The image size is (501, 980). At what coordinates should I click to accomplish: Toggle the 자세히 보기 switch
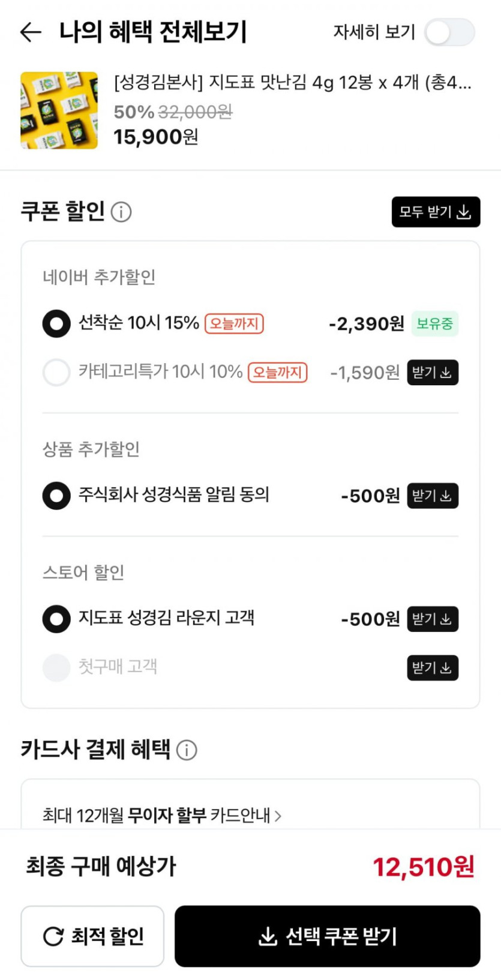449,32
